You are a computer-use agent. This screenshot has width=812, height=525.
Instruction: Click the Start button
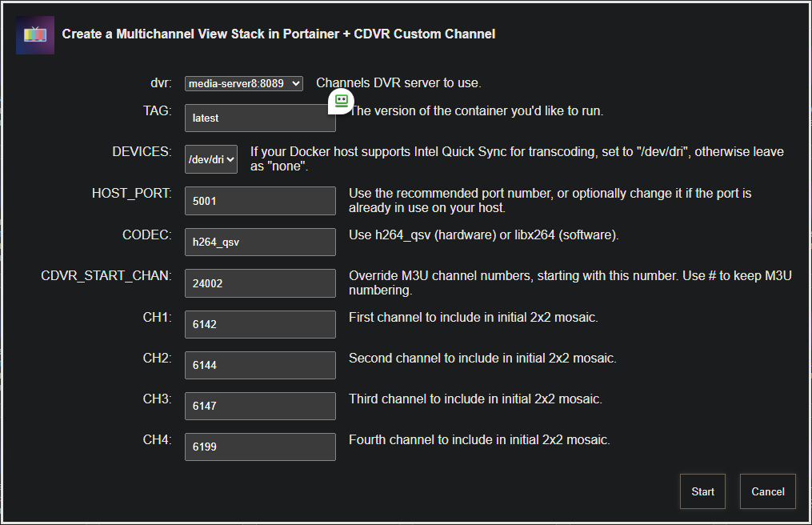702,491
